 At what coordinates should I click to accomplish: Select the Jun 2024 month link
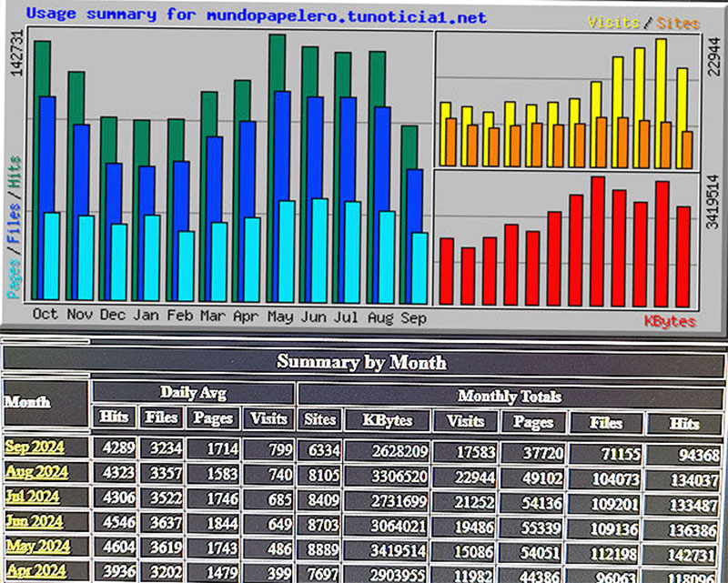tap(34, 521)
